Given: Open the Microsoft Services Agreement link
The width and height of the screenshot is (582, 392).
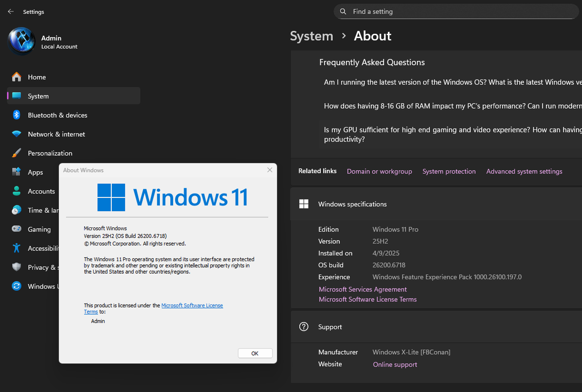Looking at the screenshot, I should 363,289.
